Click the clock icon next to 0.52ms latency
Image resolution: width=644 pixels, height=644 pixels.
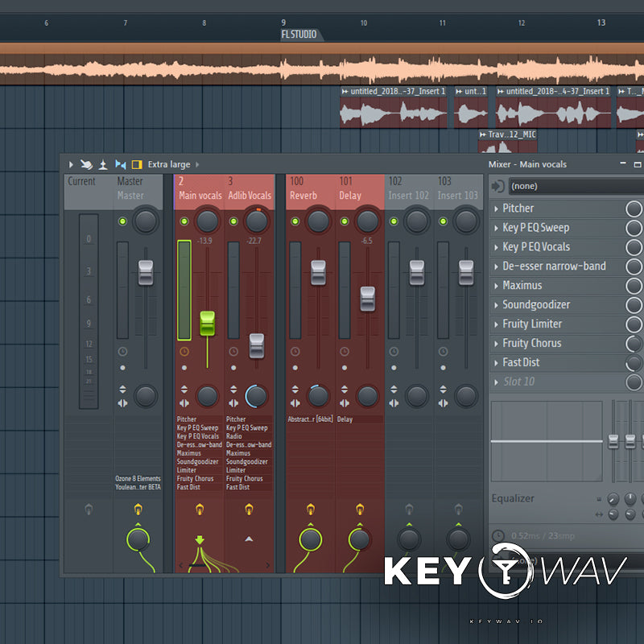click(x=498, y=536)
